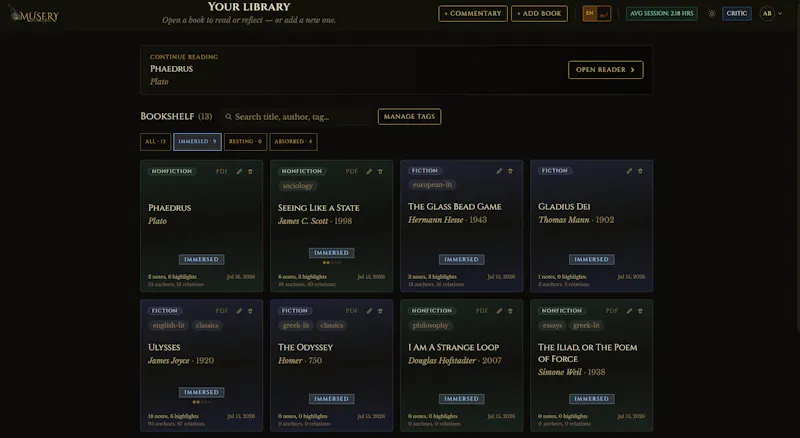The image size is (800, 438).
Task: Delete the Ulysses book card
Action: pyautogui.click(x=251, y=311)
